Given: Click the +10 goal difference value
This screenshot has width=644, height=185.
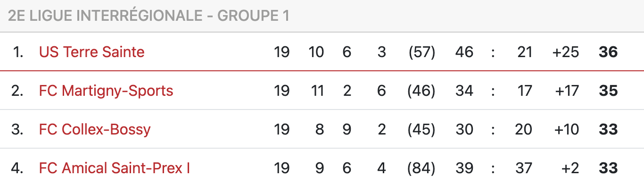Looking at the screenshot, I should pyautogui.click(x=566, y=129).
